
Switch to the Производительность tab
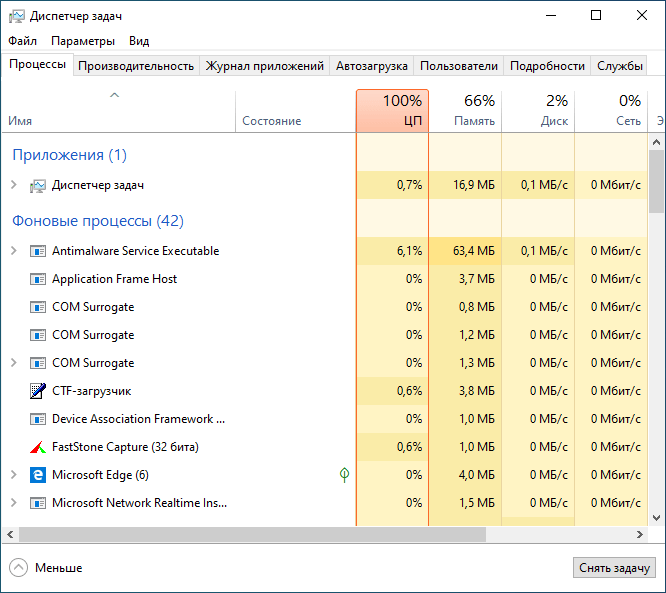click(136, 66)
